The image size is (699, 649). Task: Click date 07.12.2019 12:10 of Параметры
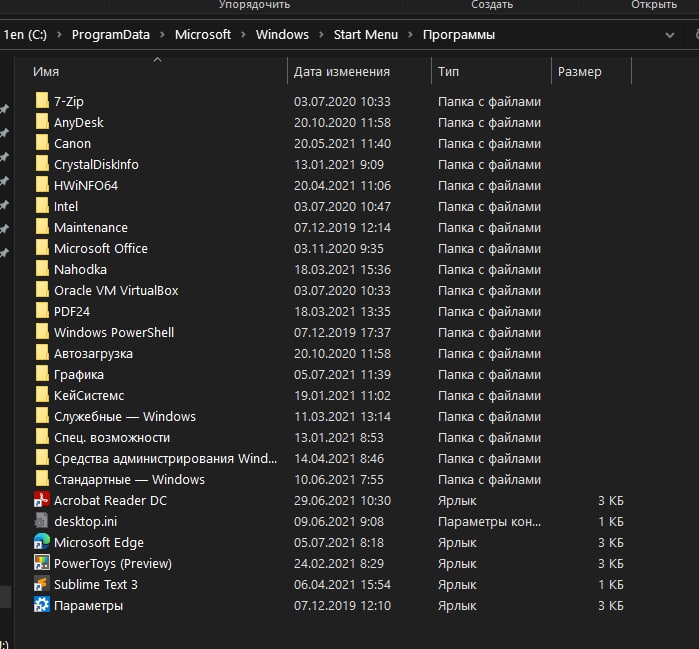pos(342,605)
